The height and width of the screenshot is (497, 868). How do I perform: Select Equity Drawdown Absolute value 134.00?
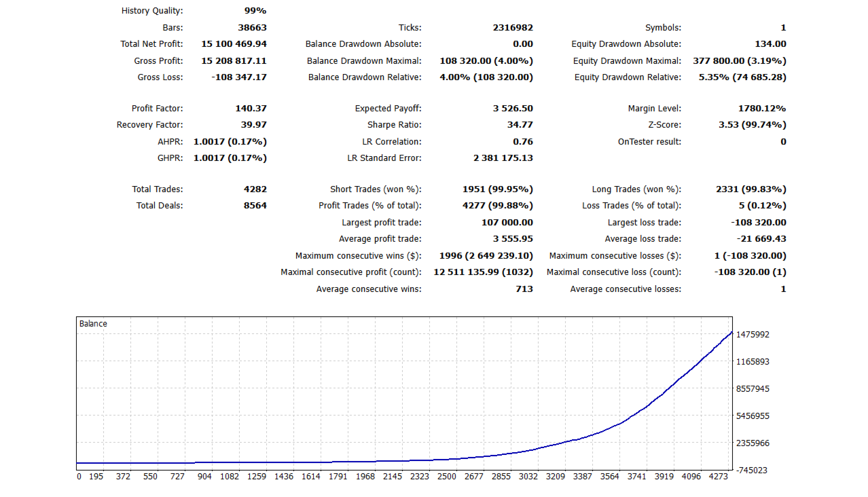coord(770,44)
